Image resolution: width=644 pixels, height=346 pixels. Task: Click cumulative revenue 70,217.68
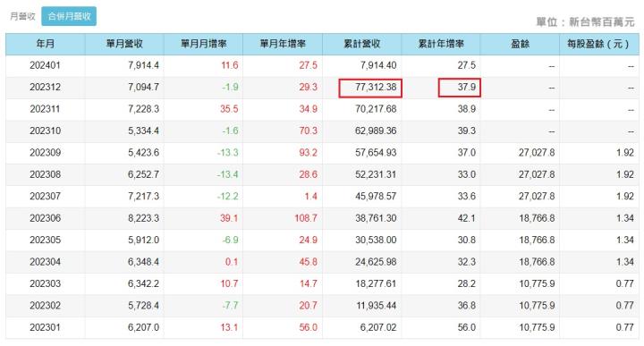point(376,109)
